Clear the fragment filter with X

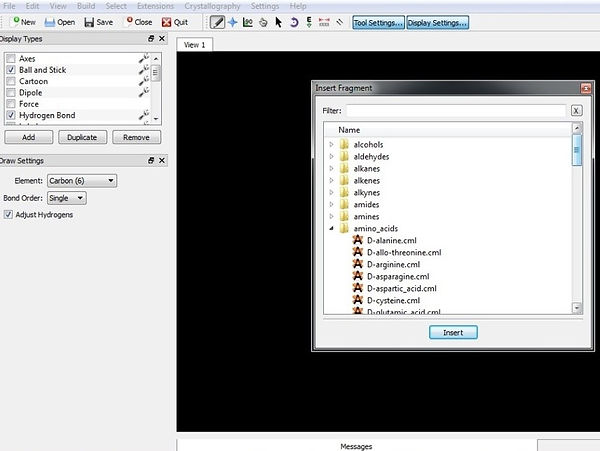click(576, 111)
